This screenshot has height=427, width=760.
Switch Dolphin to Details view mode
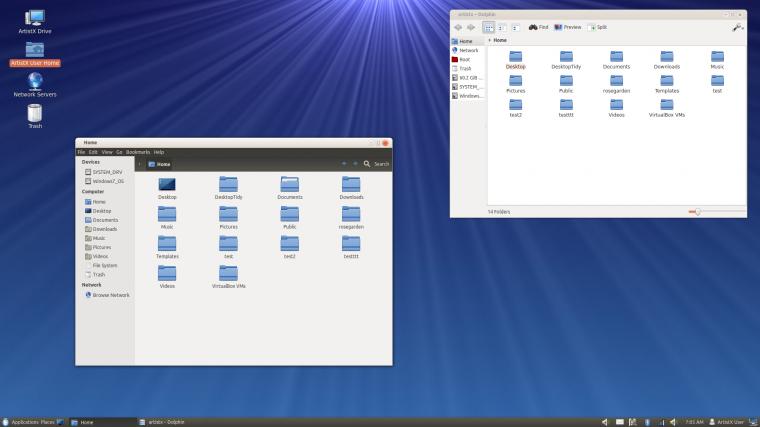pos(515,28)
